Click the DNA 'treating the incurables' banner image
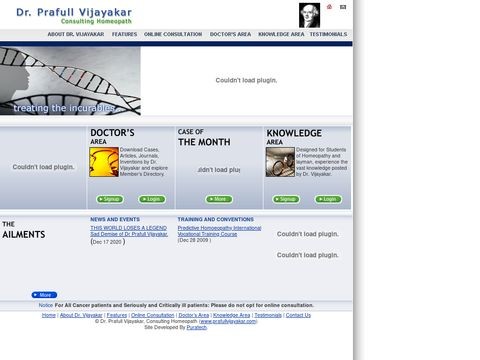This screenshot has height=360, width=480. point(70,81)
